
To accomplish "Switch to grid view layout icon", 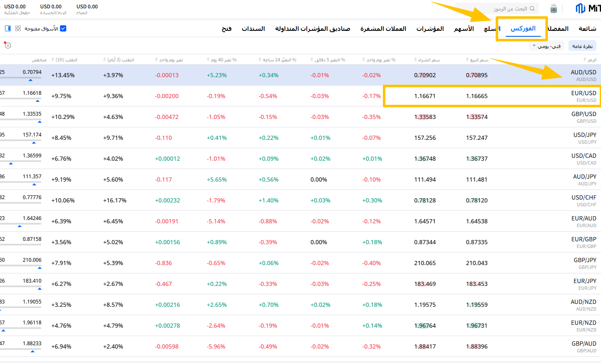I will point(18,28).
